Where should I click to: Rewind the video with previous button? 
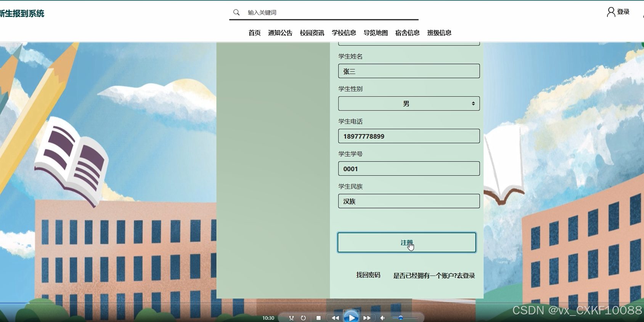[335, 318]
